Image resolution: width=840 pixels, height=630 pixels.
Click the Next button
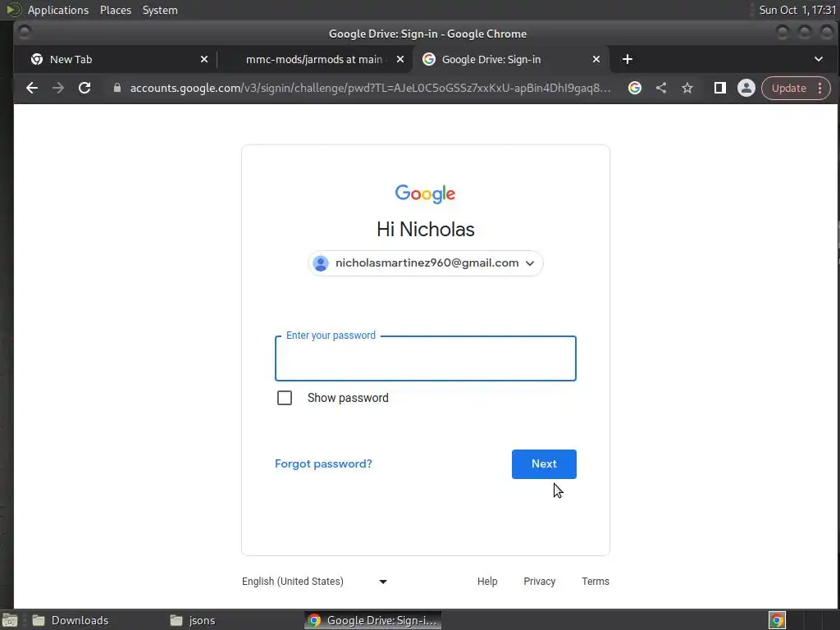544,464
